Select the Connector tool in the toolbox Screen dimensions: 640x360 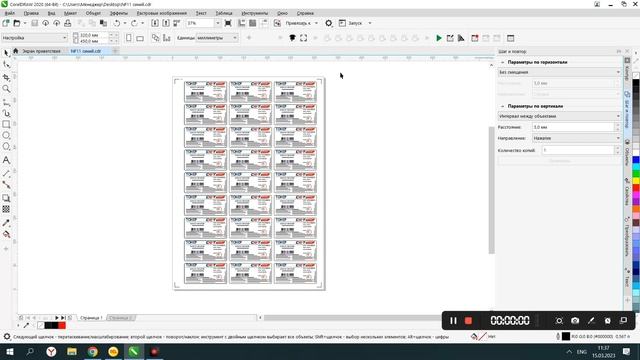pyautogui.click(x=6, y=185)
